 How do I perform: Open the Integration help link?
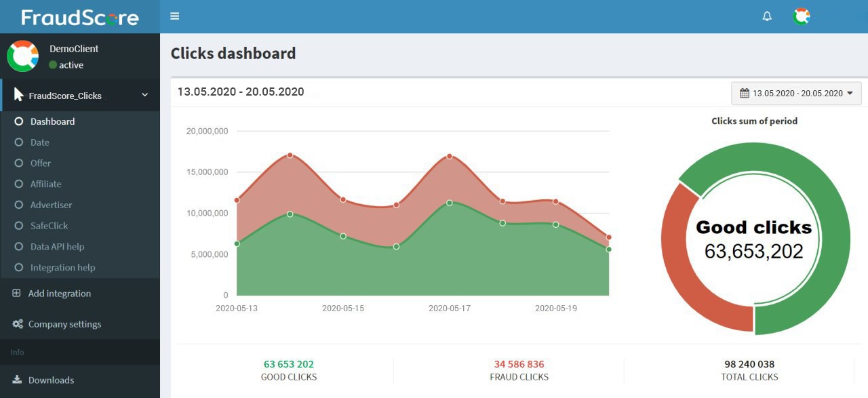(x=62, y=268)
